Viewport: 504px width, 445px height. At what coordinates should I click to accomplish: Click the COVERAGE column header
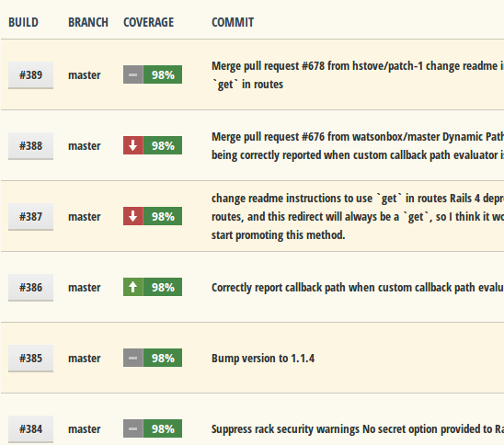point(148,22)
